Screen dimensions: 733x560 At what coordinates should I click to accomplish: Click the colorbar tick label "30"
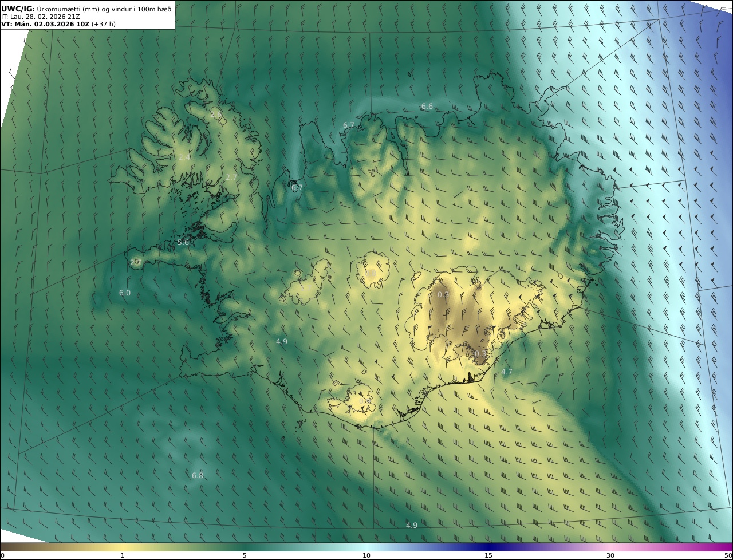point(610,556)
